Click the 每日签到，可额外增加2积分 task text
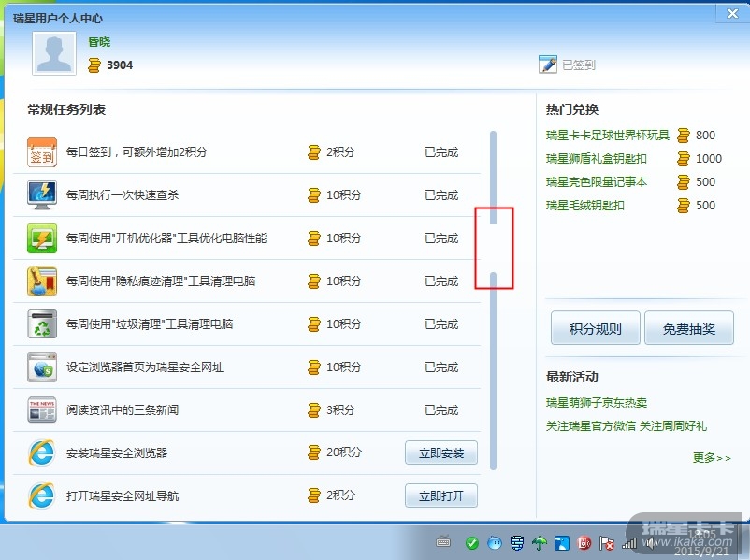This screenshot has height=560, width=750. (x=137, y=152)
